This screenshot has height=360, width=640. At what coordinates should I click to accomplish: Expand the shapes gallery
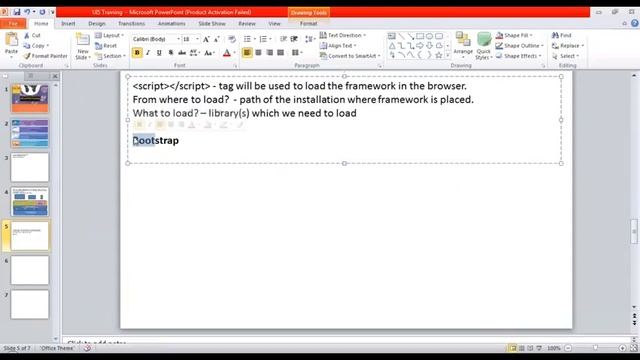tap(448, 55)
